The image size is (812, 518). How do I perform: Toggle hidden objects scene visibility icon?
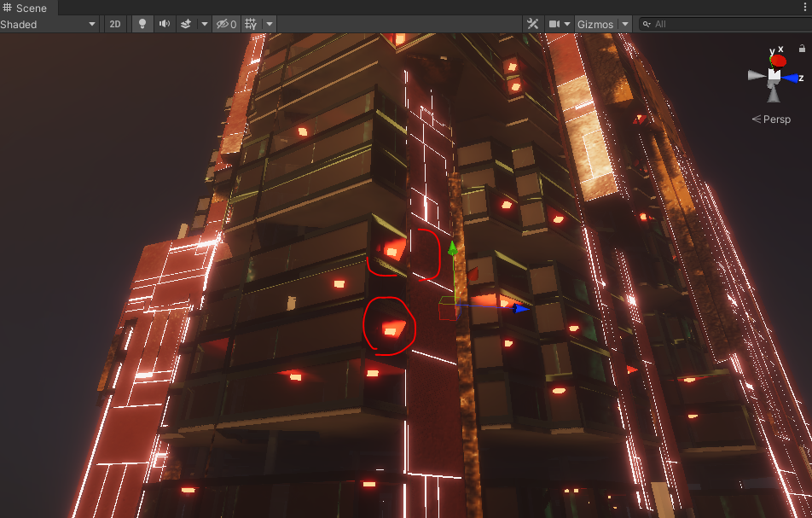click(225, 24)
